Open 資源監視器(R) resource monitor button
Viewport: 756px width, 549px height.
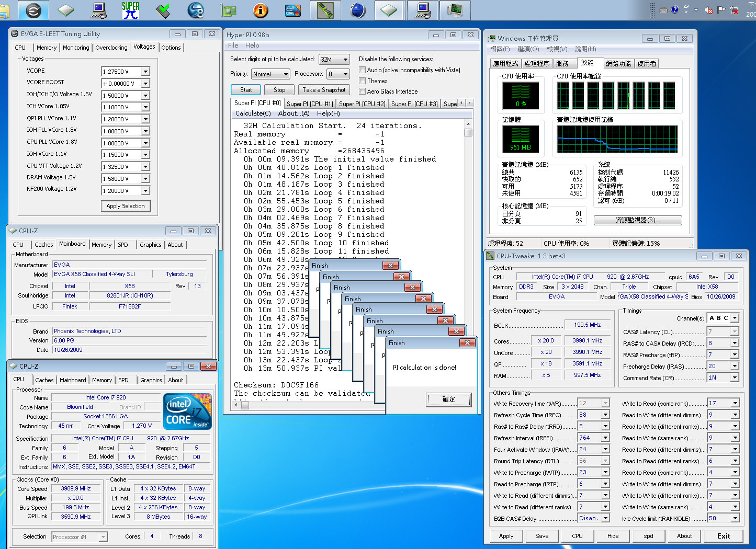(x=638, y=220)
